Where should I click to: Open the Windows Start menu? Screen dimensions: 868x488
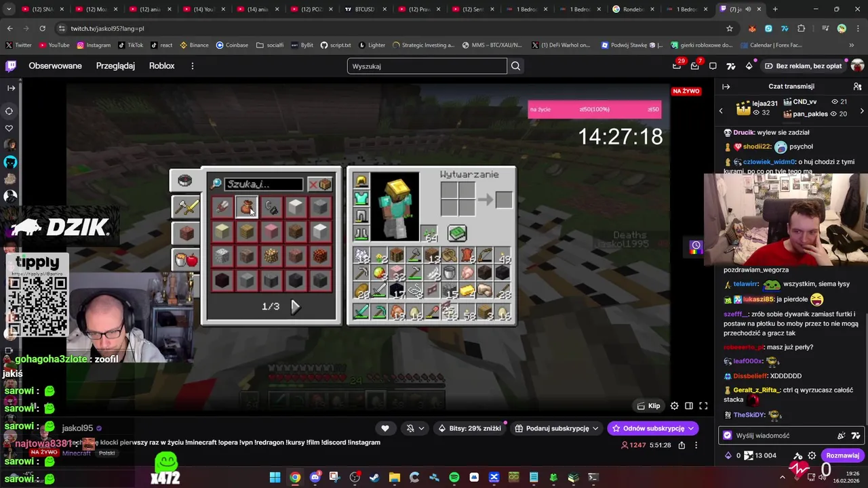pos(275,477)
